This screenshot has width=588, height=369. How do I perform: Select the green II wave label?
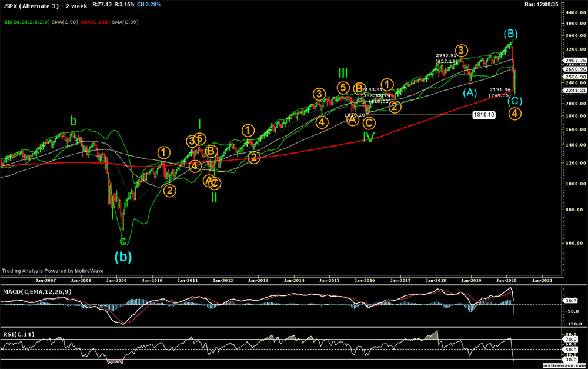point(215,196)
